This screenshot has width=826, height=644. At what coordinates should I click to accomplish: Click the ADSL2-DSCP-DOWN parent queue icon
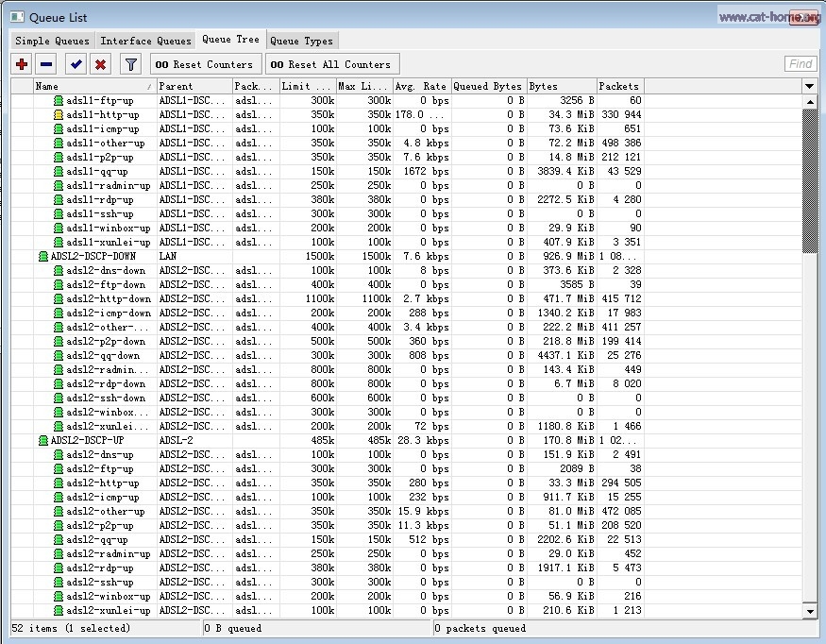pyautogui.click(x=43, y=257)
